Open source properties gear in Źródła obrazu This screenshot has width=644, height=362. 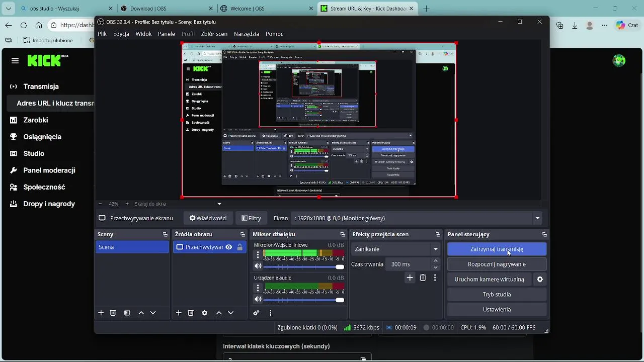[205, 313]
